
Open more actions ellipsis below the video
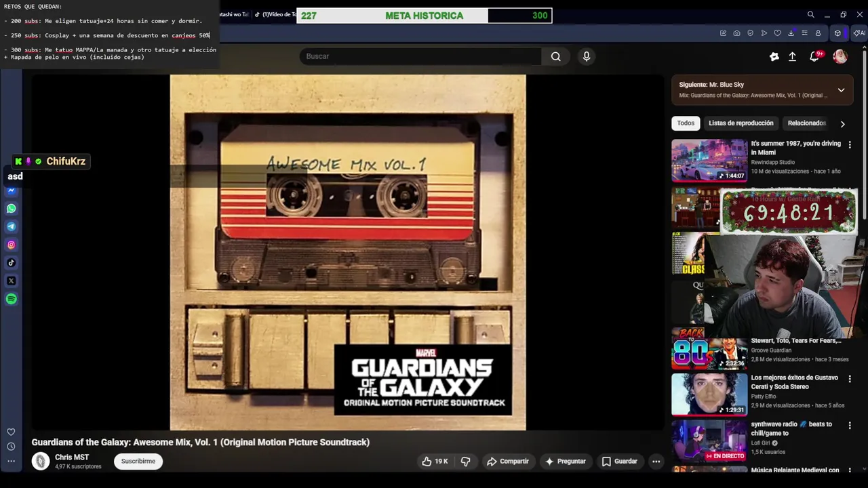tap(656, 462)
